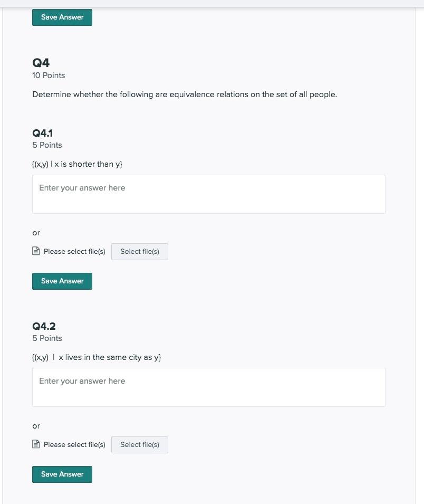Focus the Q4.2 answer text box

(208, 387)
